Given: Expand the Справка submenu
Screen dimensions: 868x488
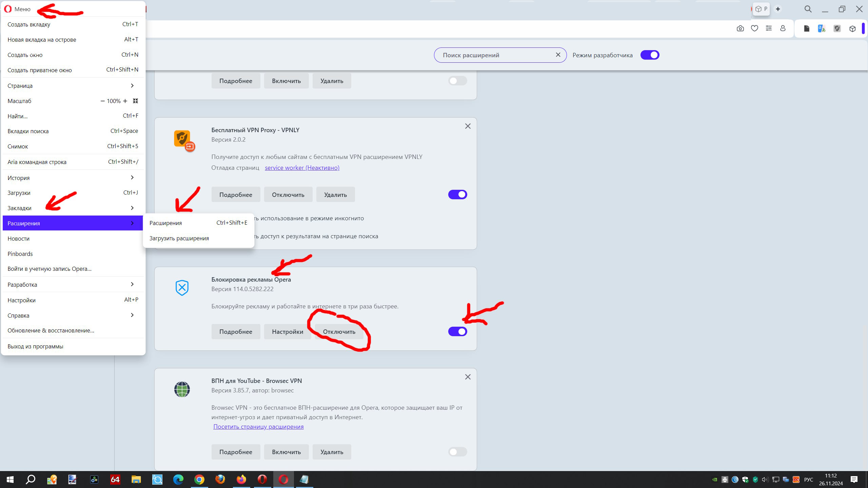Looking at the screenshot, I should click(x=73, y=315).
